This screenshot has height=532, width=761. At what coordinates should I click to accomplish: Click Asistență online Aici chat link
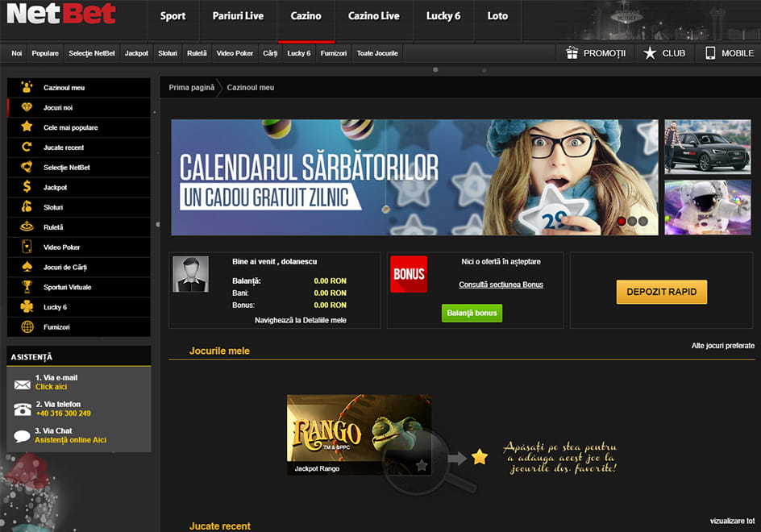tap(70, 440)
